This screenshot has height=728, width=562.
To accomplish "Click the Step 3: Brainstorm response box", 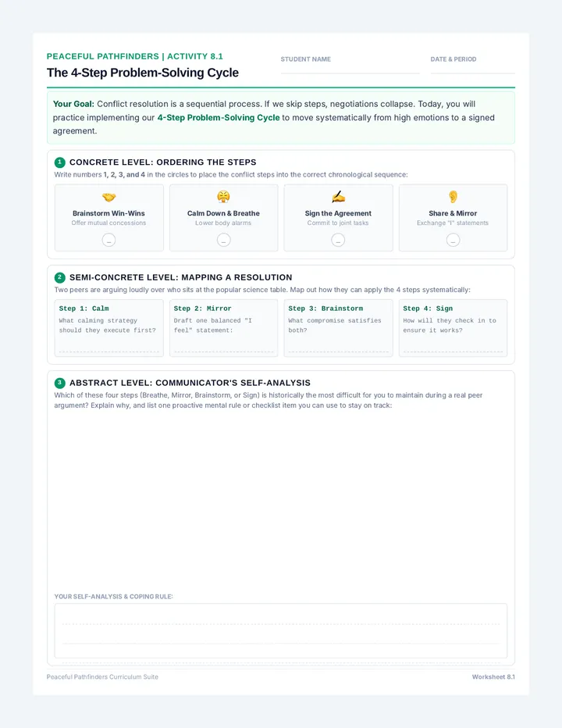I will (338, 328).
